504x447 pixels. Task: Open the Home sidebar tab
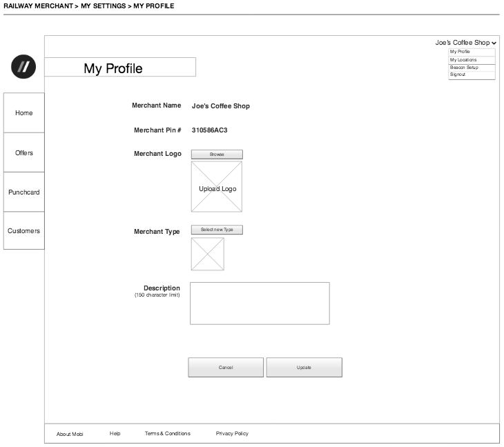tap(24, 113)
